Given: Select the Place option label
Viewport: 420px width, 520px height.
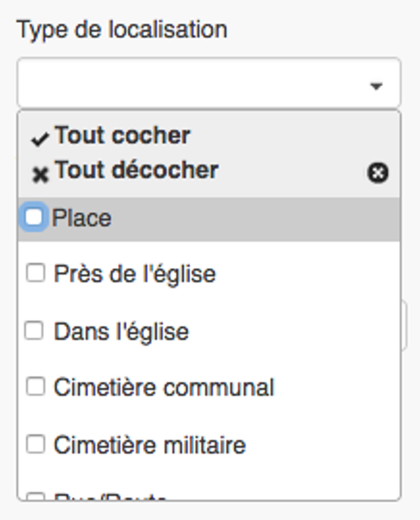Looking at the screenshot, I should [82, 218].
